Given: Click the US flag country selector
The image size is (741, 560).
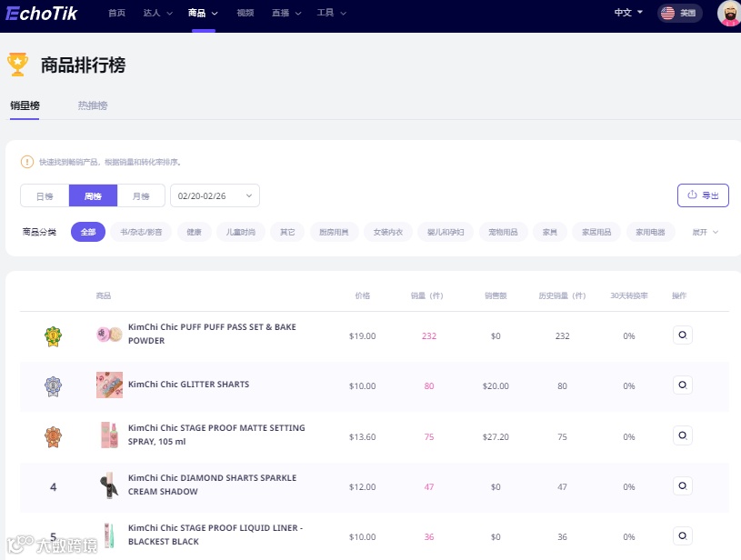Looking at the screenshot, I should click(679, 14).
